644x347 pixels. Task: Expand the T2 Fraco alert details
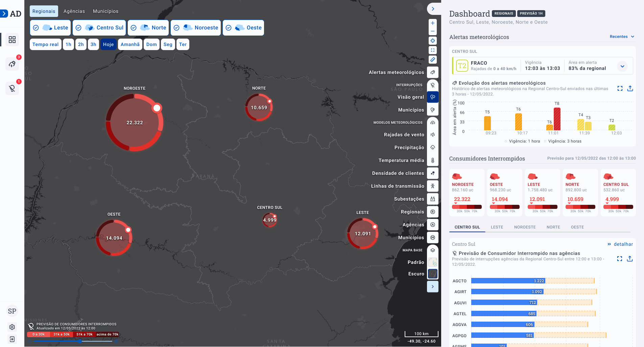[x=622, y=66]
